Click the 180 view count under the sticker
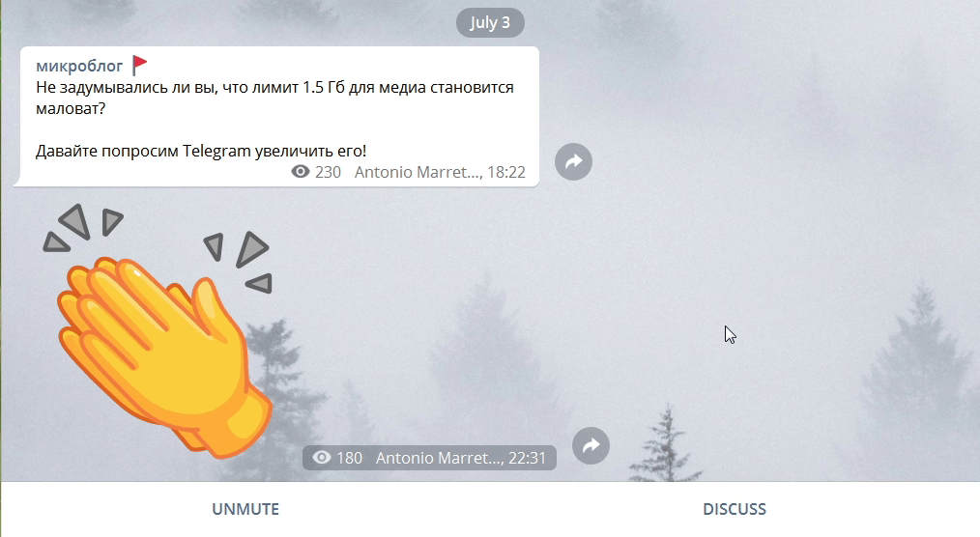The width and height of the screenshot is (980, 537). point(349,459)
